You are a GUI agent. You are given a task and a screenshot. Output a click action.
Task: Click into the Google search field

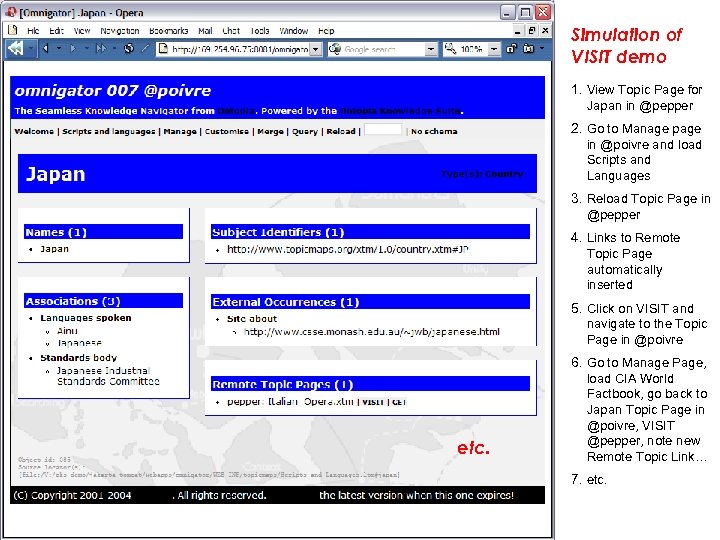(x=384, y=49)
